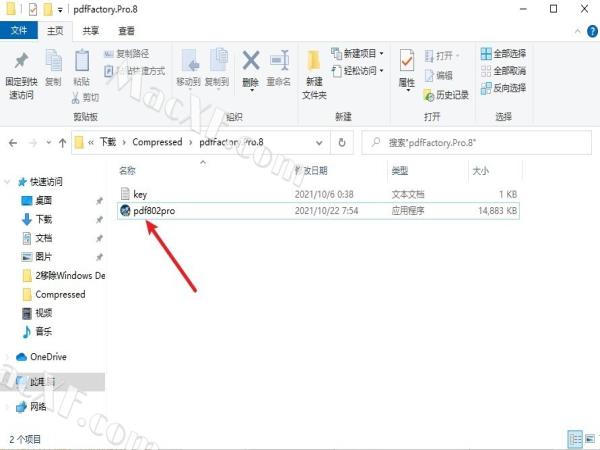Sort by Size (大小) column
The width and height of the screenshot is (600, 450).
pyautogui.click(x=481, y=171)
